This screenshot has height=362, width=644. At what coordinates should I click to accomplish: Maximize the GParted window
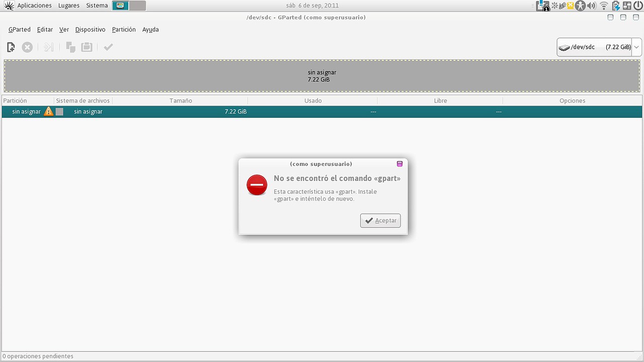(x=623, y=18)
